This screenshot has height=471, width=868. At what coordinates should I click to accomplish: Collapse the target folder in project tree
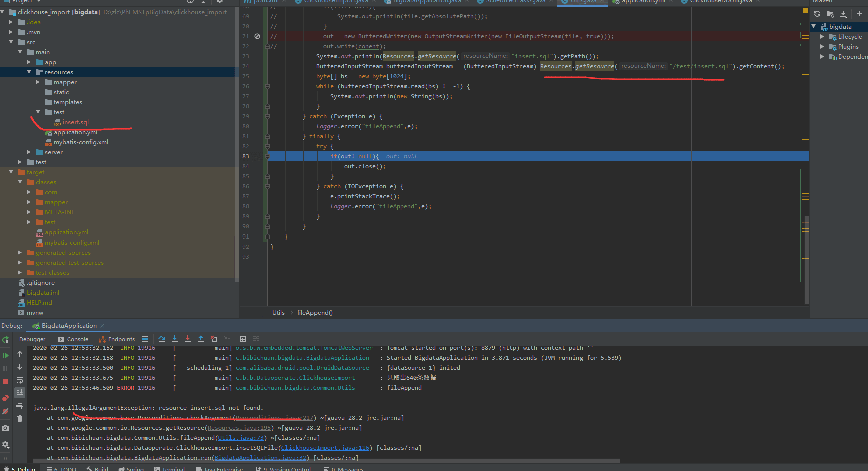[x=11, y=172]
